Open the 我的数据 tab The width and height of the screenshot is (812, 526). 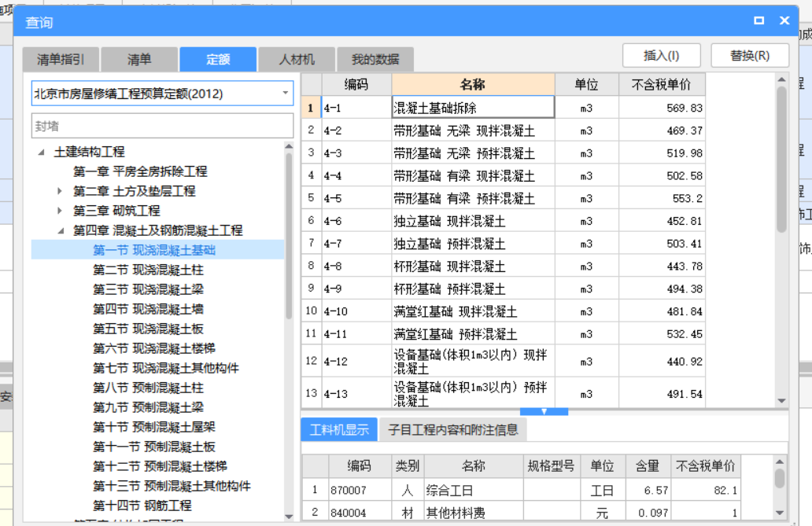375,60
